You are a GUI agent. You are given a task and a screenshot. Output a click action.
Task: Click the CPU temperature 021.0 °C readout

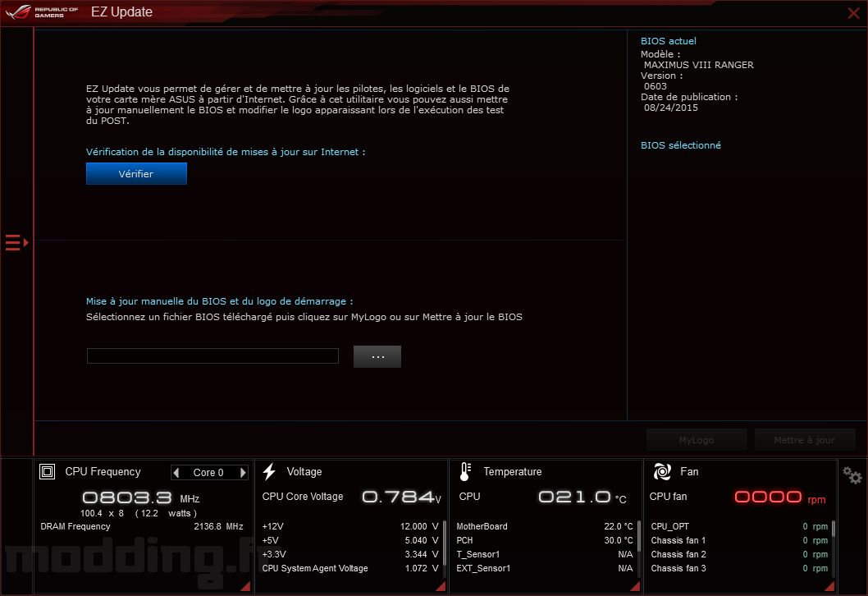(582, 497)
